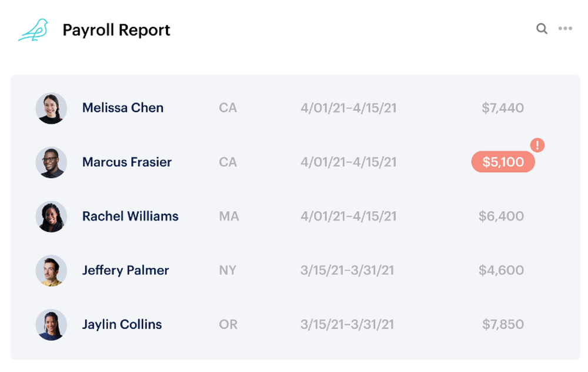Select Jeffery Palmer's profile picture
Screen dimensions: 588x372
pyautogui.click(x=51, y=270)
